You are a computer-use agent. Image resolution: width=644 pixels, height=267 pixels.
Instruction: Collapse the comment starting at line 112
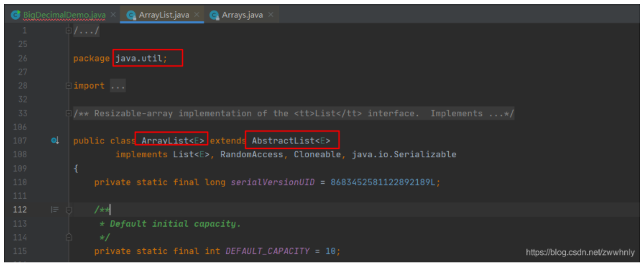(69, 210)
